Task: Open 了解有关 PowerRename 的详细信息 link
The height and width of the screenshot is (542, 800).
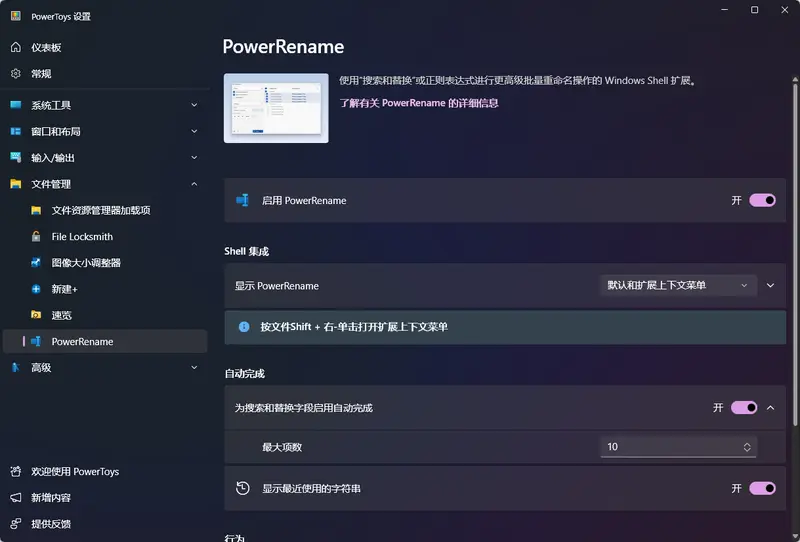Action: 419,103
